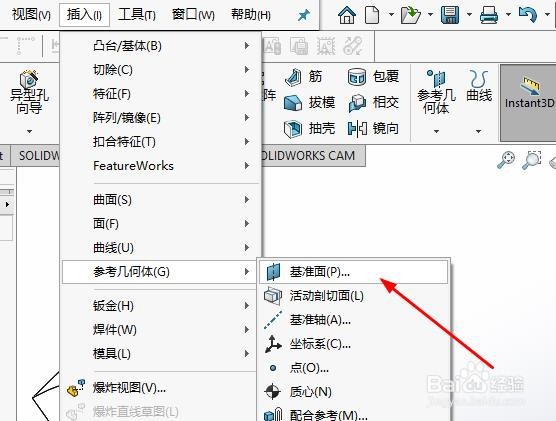556x421 pixels.
Task: Choose 基准面(P)... in submenu
Action: (x=354, y=272)
